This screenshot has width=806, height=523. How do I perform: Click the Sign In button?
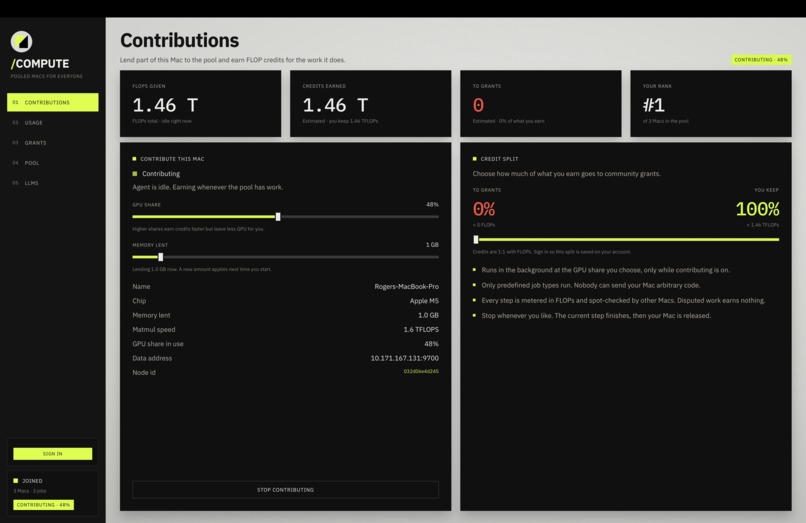coord(52,454)
